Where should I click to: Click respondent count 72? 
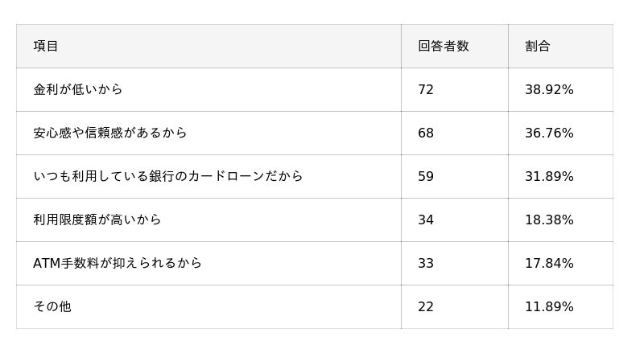click(426, 90)
